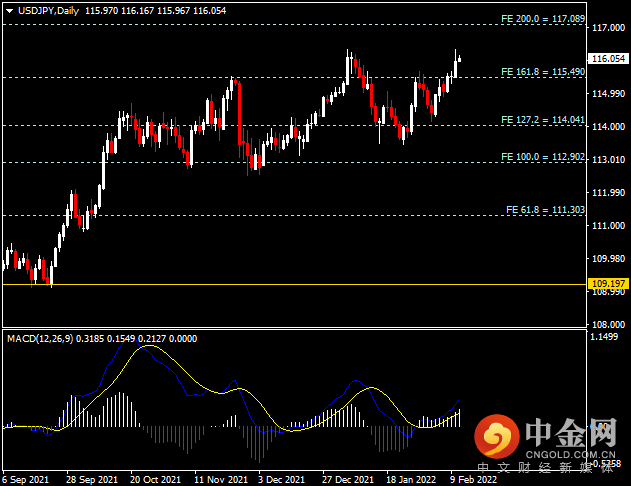Image resolution: width=631 pixels, height=486 pixels.
Task: Click the 117.000 level on price axis
Action: click(x=608, y=28)
